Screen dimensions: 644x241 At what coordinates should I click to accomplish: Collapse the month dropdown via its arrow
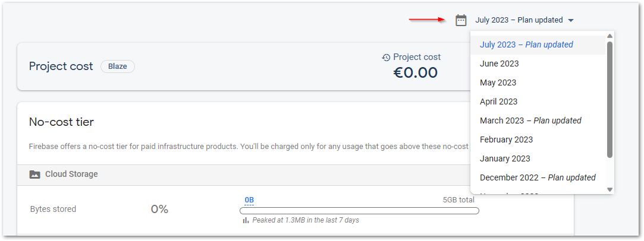pos(570,20)
